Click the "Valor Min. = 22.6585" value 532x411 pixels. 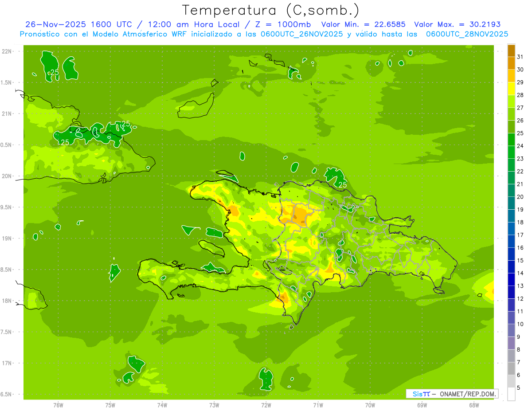click(364, 24)
